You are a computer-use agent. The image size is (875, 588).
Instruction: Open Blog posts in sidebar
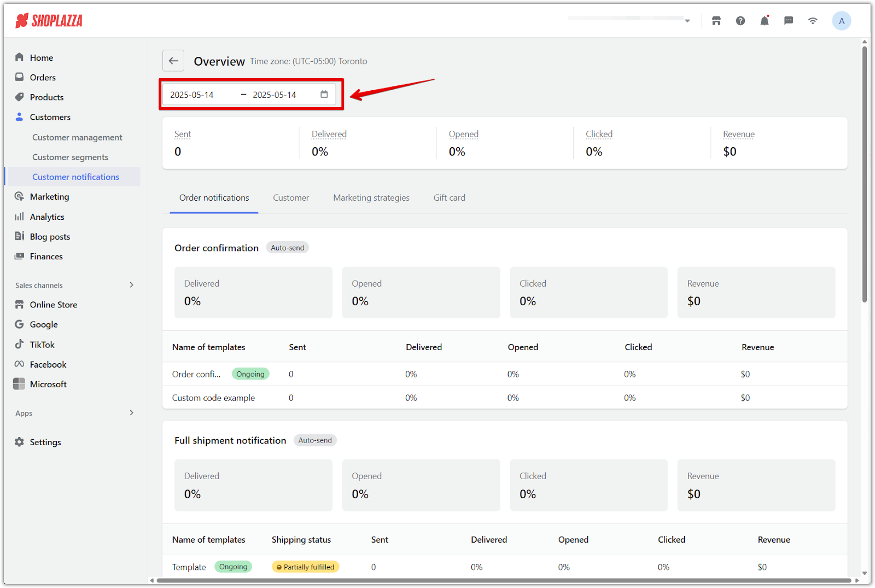[x=50, y=236]
